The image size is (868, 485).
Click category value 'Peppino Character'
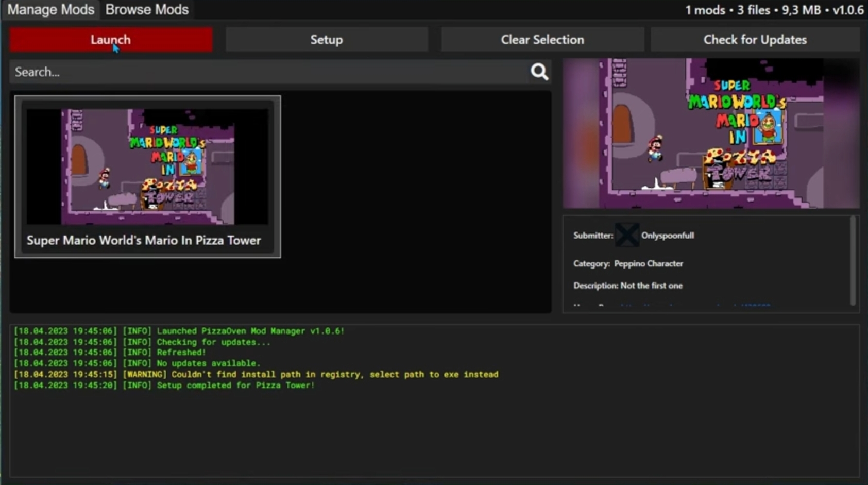pyautogui.click(x=649, y=263)
